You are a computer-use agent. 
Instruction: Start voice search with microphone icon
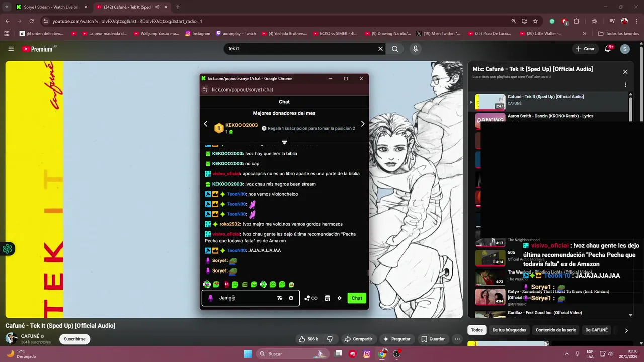point(415,49)
